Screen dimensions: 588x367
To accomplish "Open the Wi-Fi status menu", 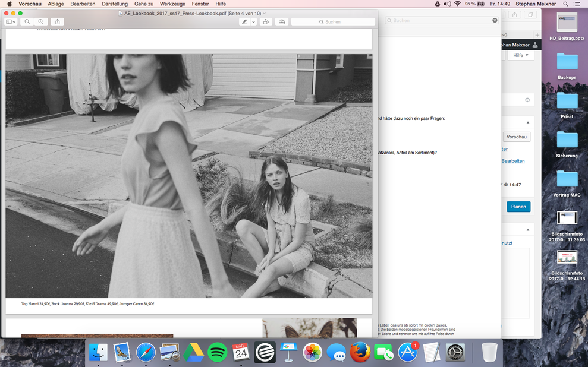I will click(x=458, y=4).
